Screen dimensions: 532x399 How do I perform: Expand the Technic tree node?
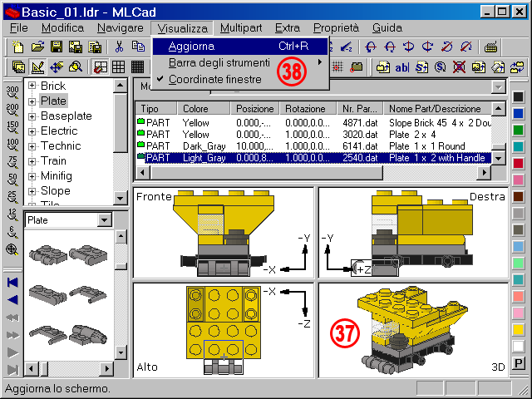[32, 146]
